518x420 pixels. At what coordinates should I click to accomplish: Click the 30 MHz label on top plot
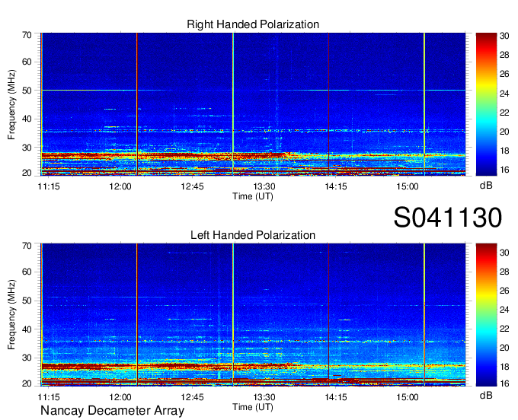pyautogui.click(x=27, y=148)
